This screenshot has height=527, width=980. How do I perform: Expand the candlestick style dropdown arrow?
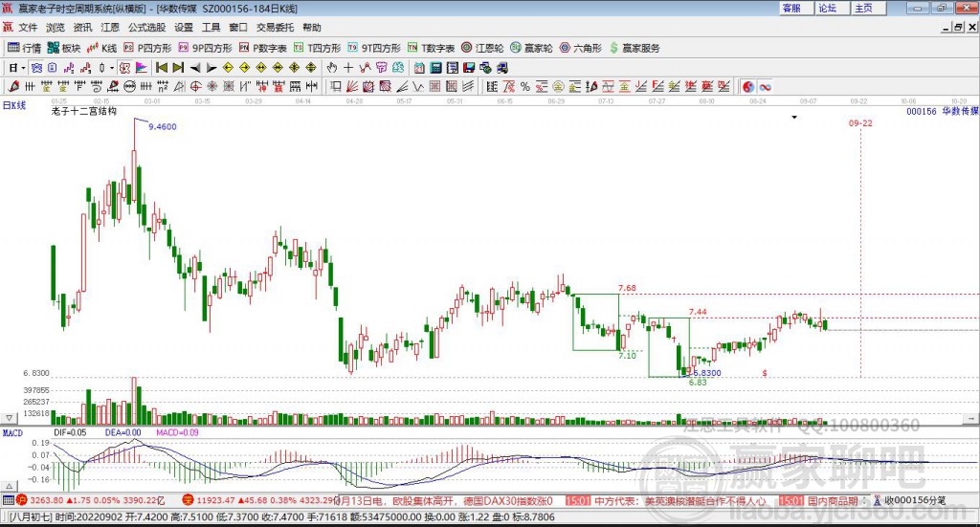tap(112, 68)
